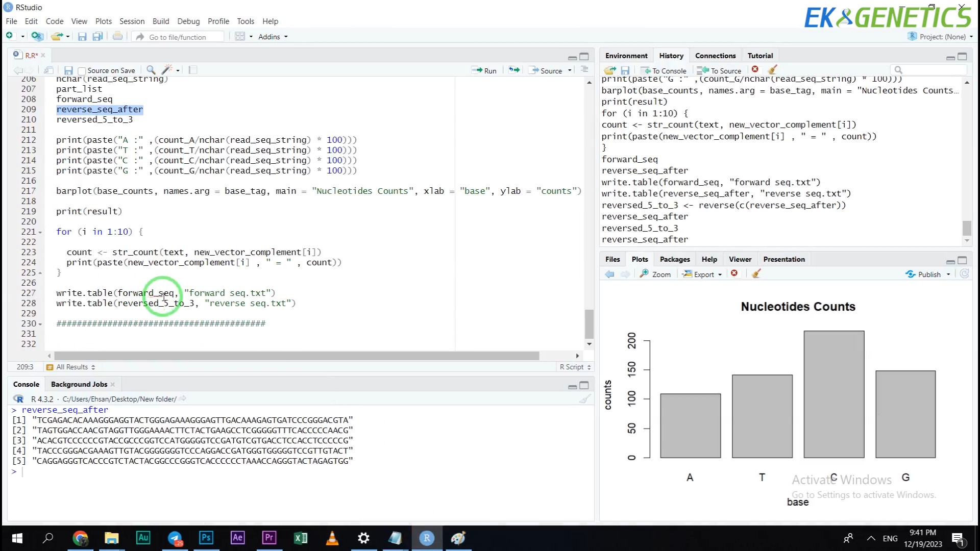Open the R Script file type dropdown
Viewport: 980px width, 551px height.
coord(575,367)
